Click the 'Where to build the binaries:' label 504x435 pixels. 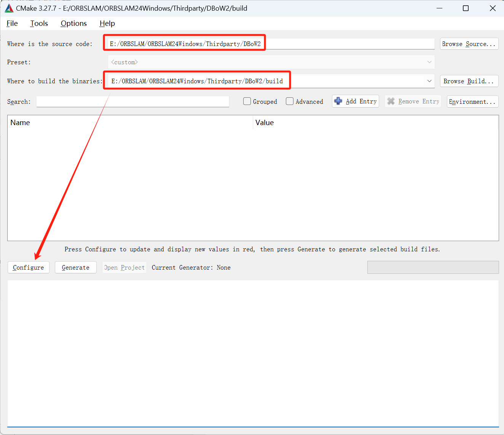point(55,81)
